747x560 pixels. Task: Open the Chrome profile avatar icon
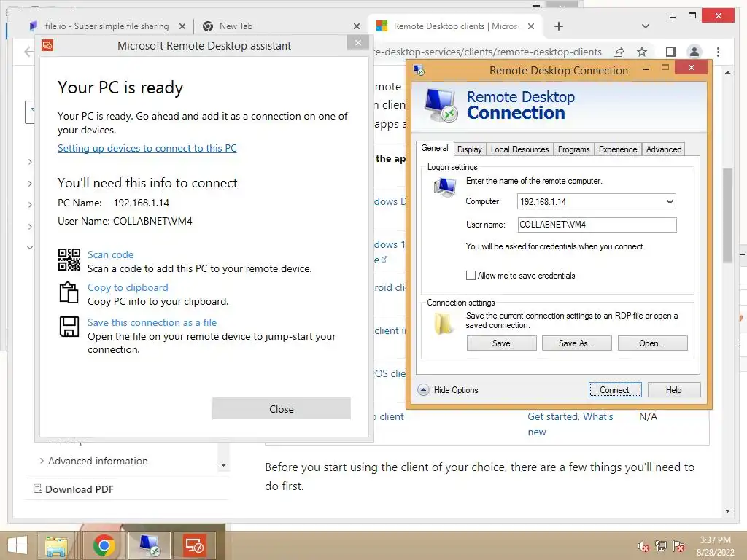pos(694,52)
